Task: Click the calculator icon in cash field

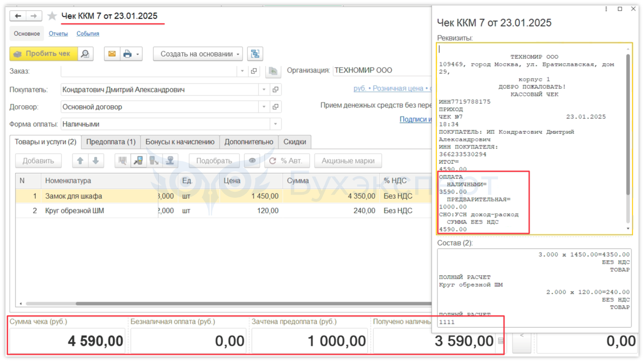Action: (x=501, y=341)
